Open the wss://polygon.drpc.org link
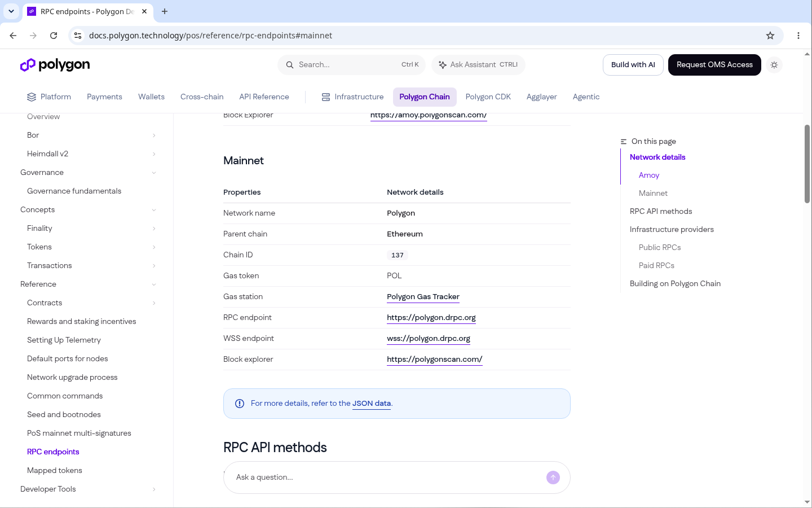Image resolution: width=812 pixels, height=508 pixels. [x=429, y=339]
